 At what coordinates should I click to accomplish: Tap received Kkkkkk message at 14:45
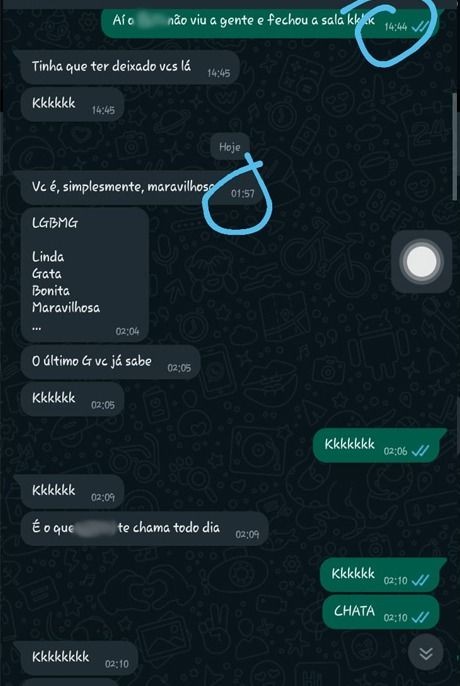73,104
